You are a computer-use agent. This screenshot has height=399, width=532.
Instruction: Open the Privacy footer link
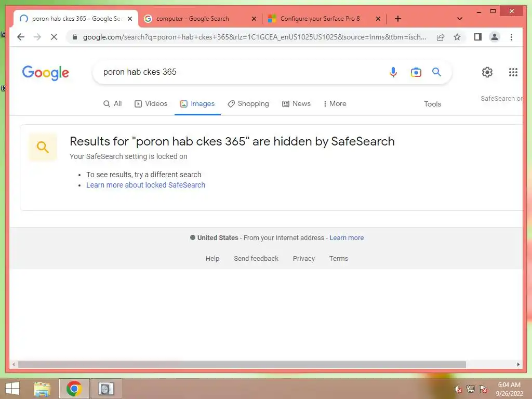[x=303, y=259]
